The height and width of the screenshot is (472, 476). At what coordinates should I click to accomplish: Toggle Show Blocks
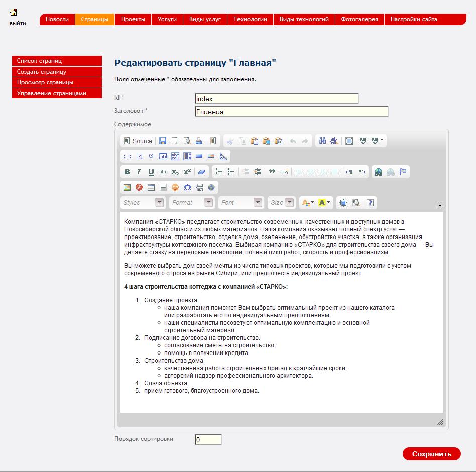(355, 203)
